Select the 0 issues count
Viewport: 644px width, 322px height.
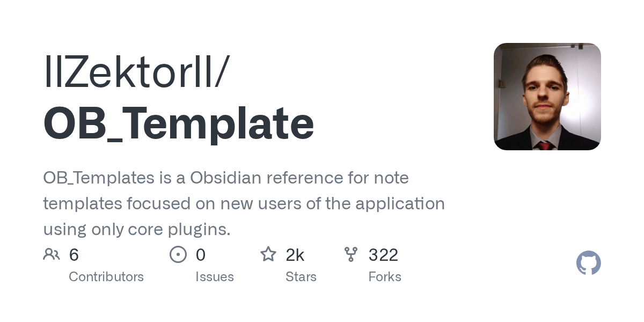tap(201, 255)
